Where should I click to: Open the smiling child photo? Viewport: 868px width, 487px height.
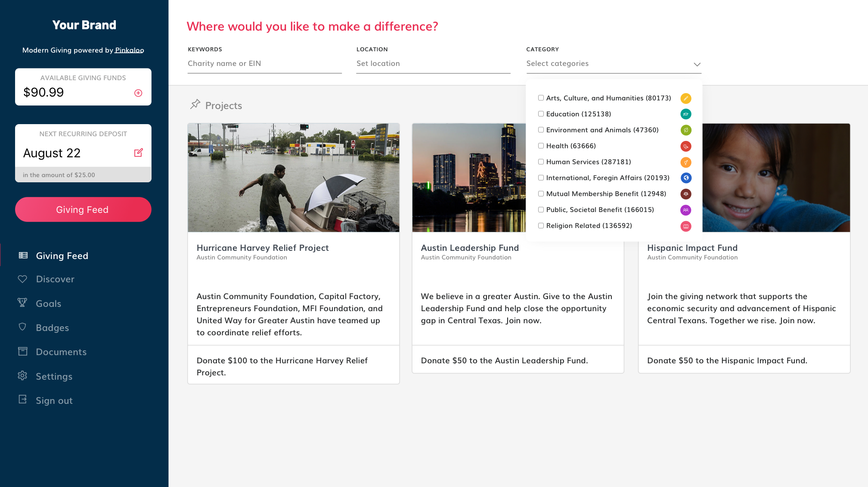point(776,178)
